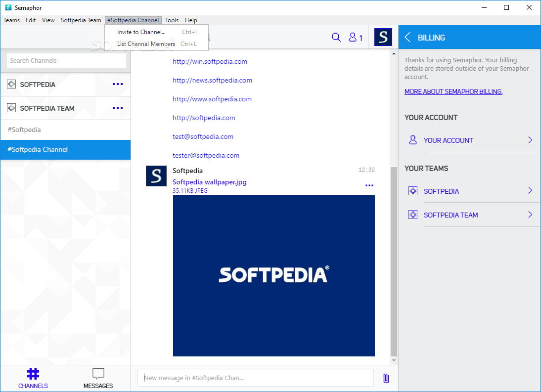Viewport: 541px width, 392px height.
Task: Open the Help menu
Action: (191, 20)
